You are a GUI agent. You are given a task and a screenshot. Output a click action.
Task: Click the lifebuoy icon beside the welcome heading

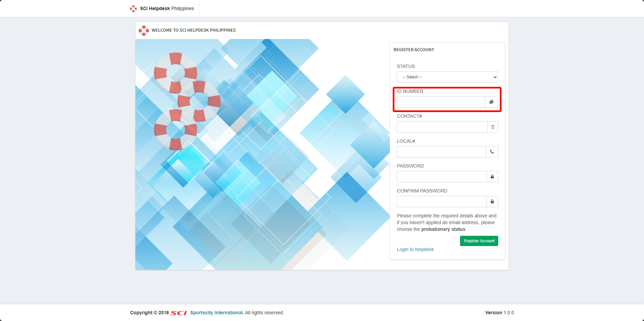(144, 30)
